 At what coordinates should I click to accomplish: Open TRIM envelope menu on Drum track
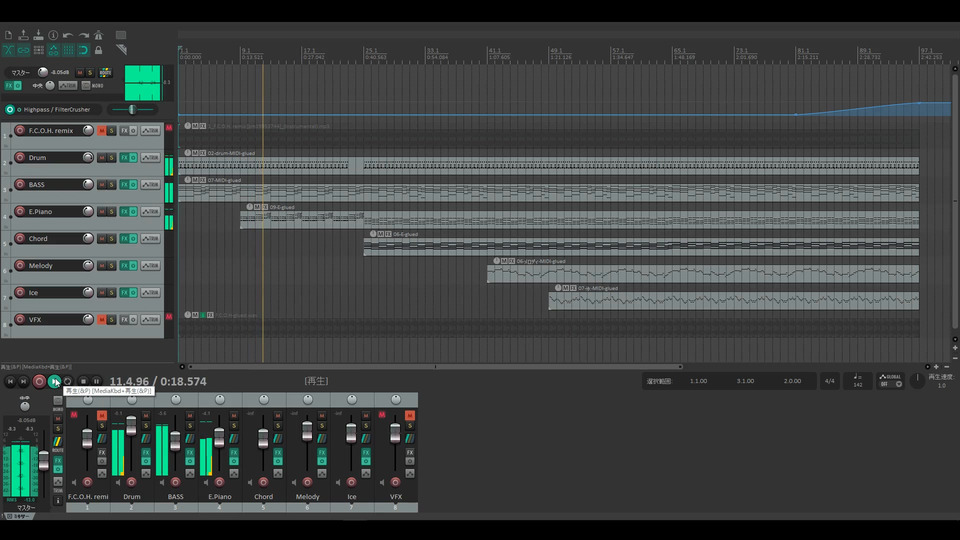coord(150,157)
